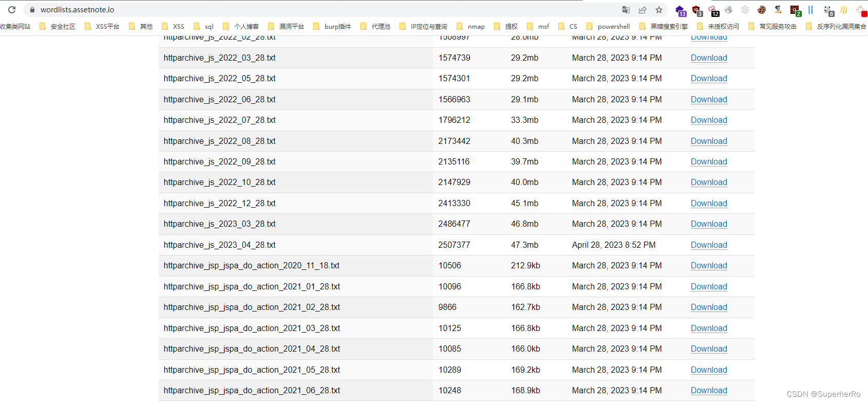Download httparchive_jsp_jspa_do_action_2021_05_28.txt
The height and width of the screenshot is (403, 868).
(709, 370)
